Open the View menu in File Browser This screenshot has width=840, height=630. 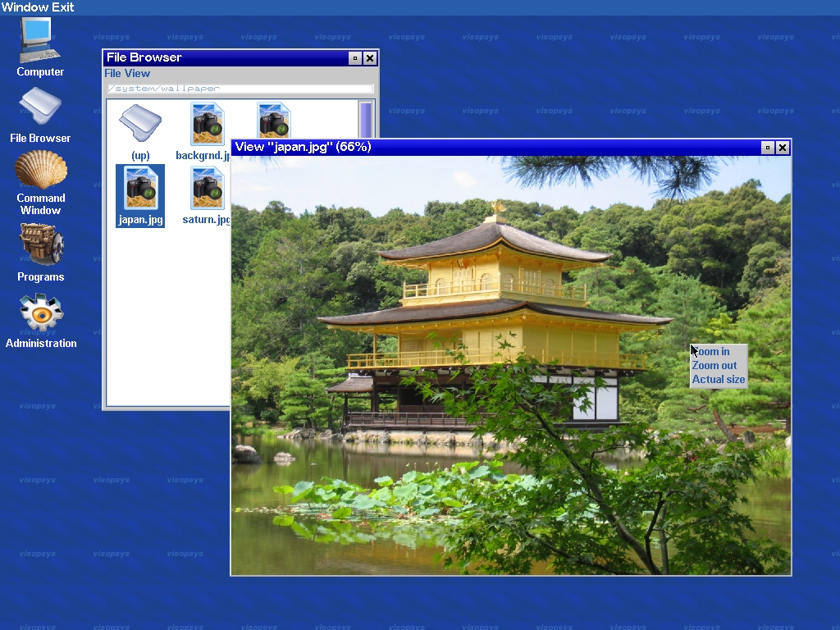tap(138, 73)
